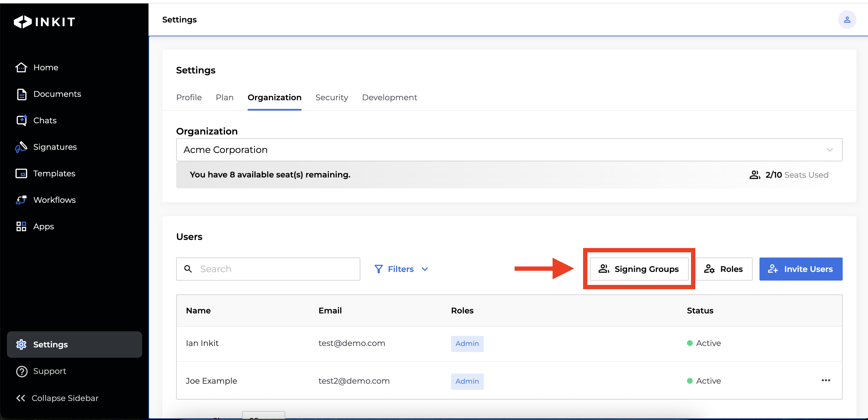This screenshot has height=420, width=868.
Task: Click the Email column header
Action: pyautogui.click(x=330, y=311)
